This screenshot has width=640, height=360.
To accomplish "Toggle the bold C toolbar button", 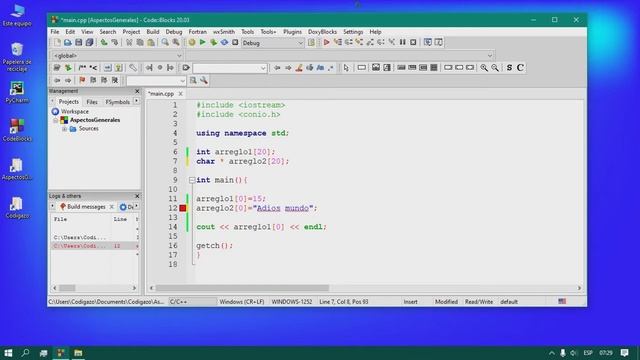I will point(520,68).
